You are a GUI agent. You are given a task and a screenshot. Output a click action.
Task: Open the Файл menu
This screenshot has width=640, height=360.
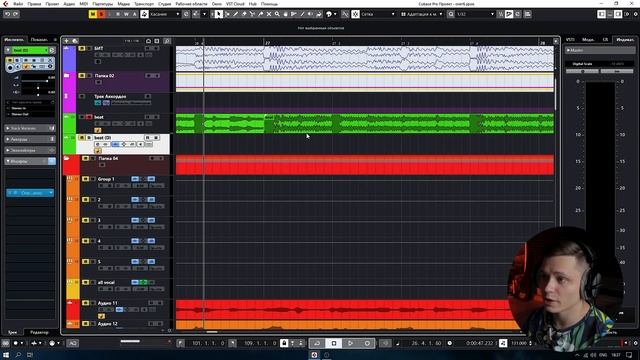pos(18,4)
